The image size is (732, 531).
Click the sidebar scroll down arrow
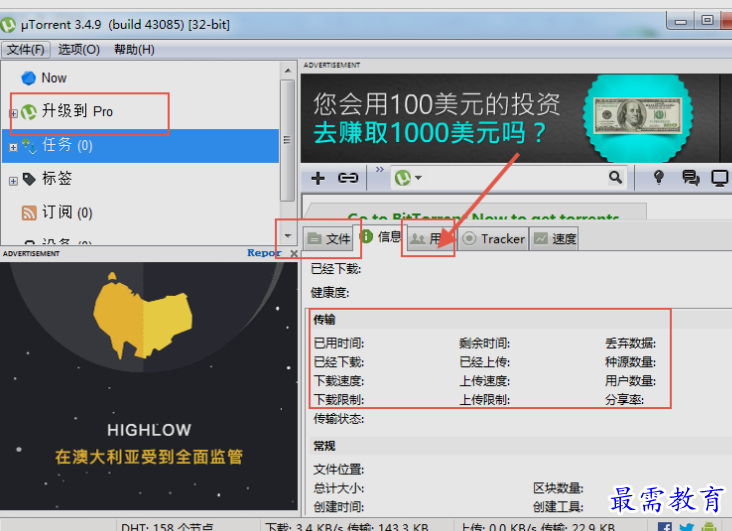coord(288,236)
